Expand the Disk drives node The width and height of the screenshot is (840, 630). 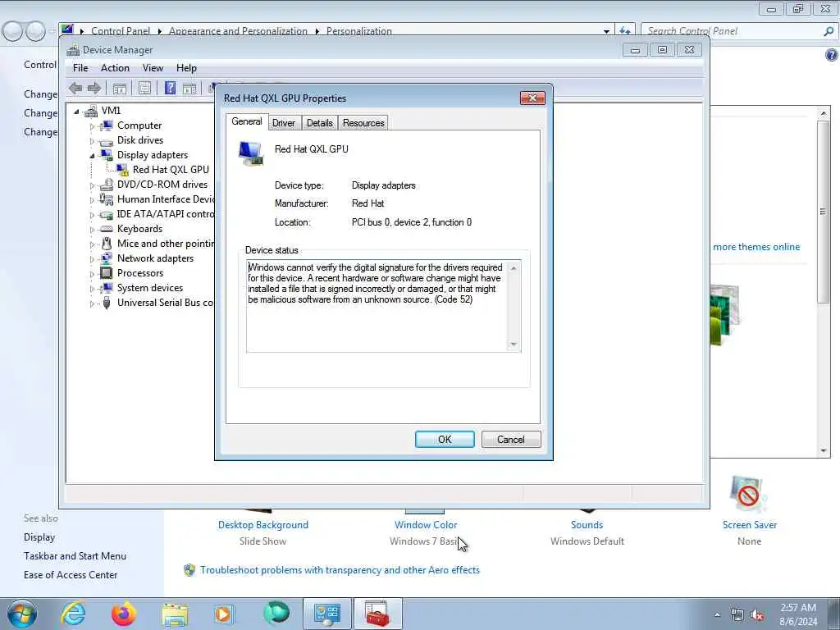coord(92,141)
